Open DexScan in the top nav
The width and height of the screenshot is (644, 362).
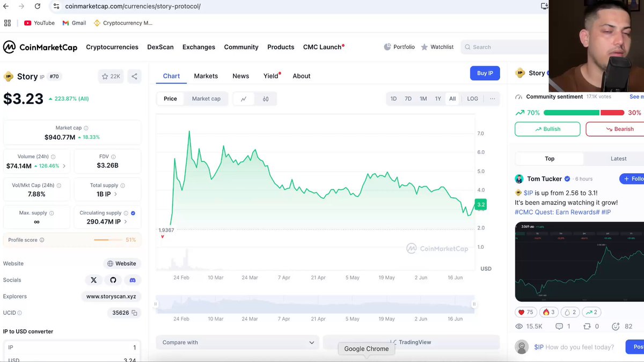tap(160, 47)
